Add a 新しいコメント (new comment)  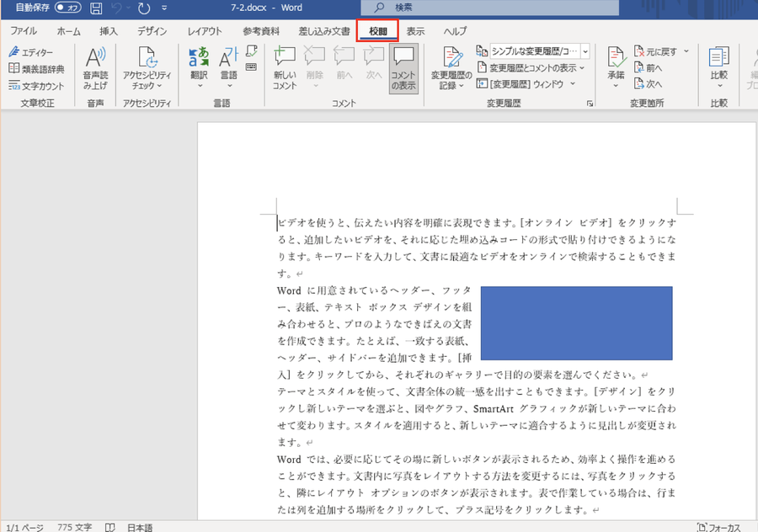point(285,66)
